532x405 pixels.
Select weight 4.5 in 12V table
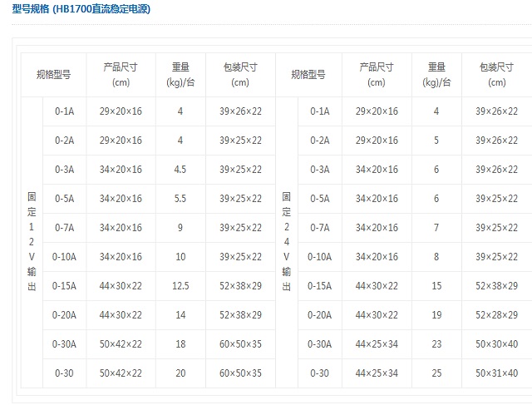(x=180, y=170)
